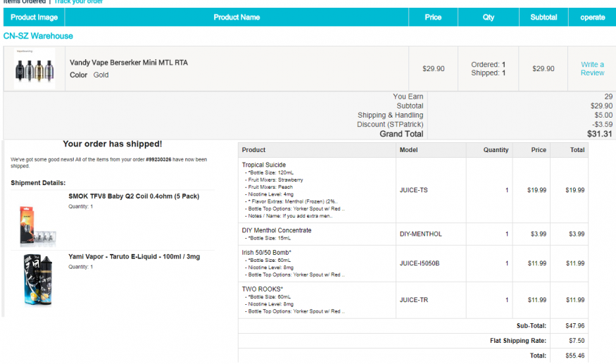Click the JUICE-TS model cell
The height and width of the screenshot is (364, 616).
(x=414, y=190)
